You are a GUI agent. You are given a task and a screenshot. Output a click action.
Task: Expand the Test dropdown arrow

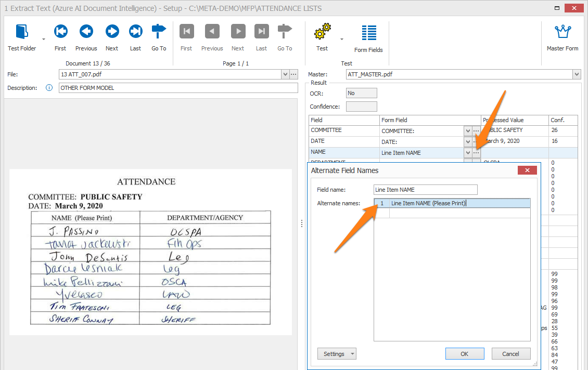tap(342, 39)
